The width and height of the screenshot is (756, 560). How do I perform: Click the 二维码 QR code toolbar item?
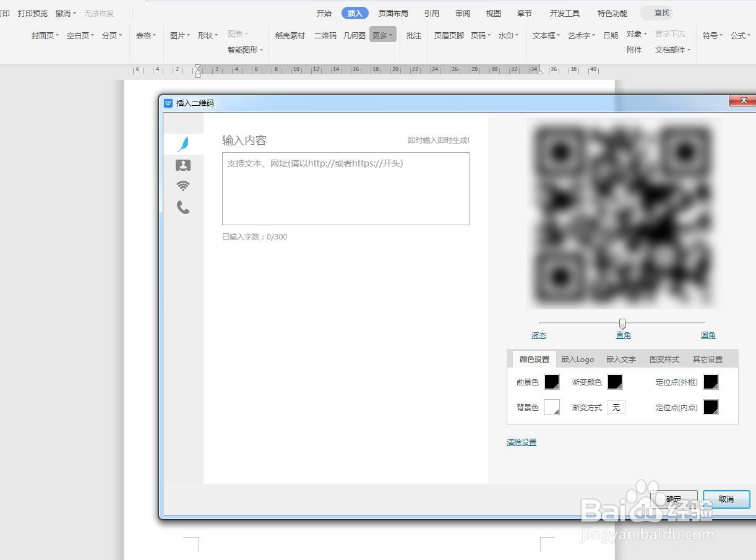click(325, 35)
